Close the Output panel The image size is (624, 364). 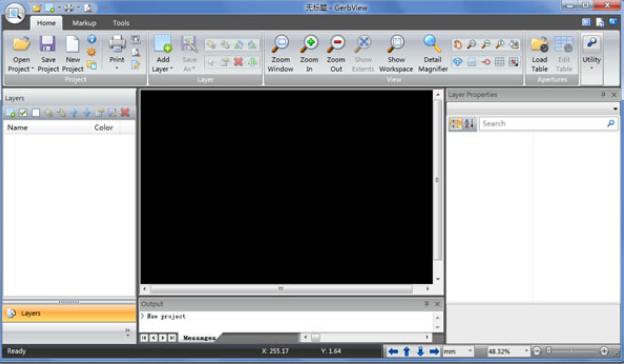[437, 304]
